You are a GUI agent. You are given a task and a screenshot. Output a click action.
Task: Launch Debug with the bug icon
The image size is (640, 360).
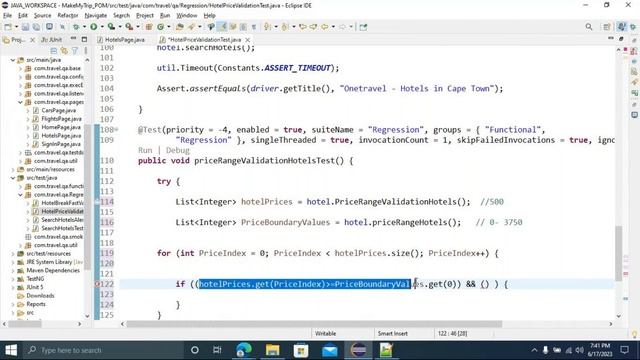pos(76,27)
